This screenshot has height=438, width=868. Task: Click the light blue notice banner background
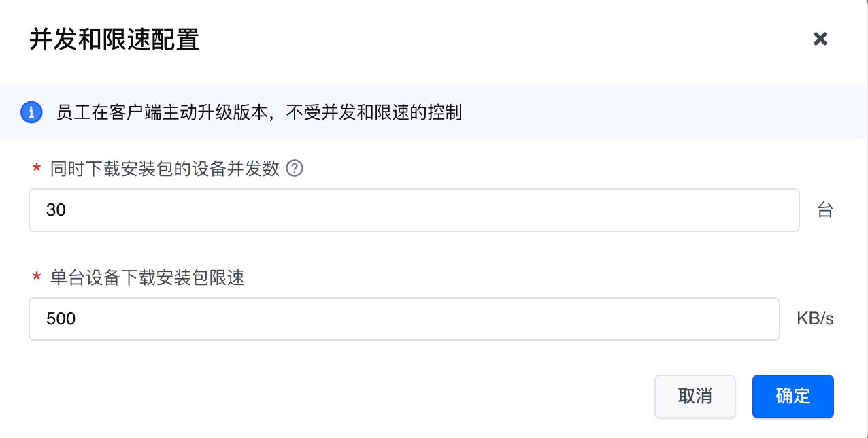[646, 112]
